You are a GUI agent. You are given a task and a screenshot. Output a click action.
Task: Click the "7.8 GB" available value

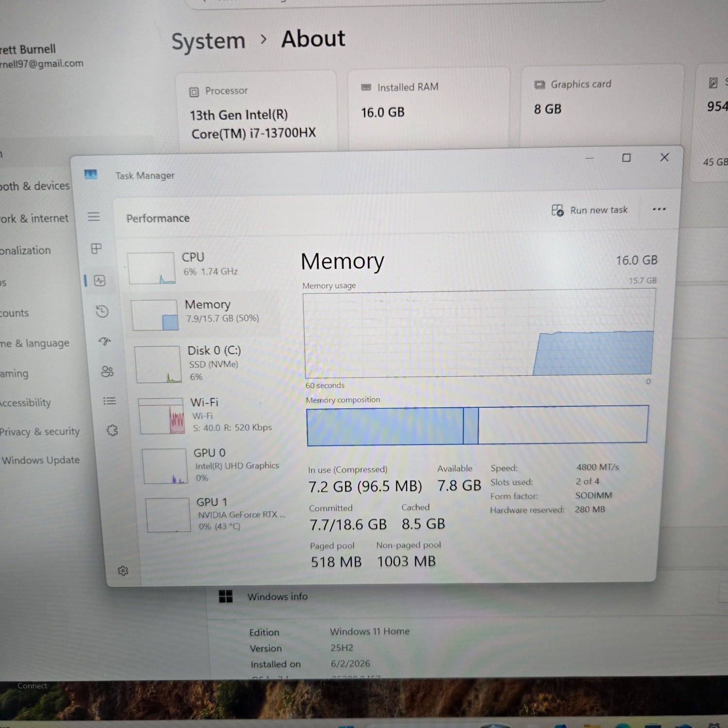tap(459, 485)
